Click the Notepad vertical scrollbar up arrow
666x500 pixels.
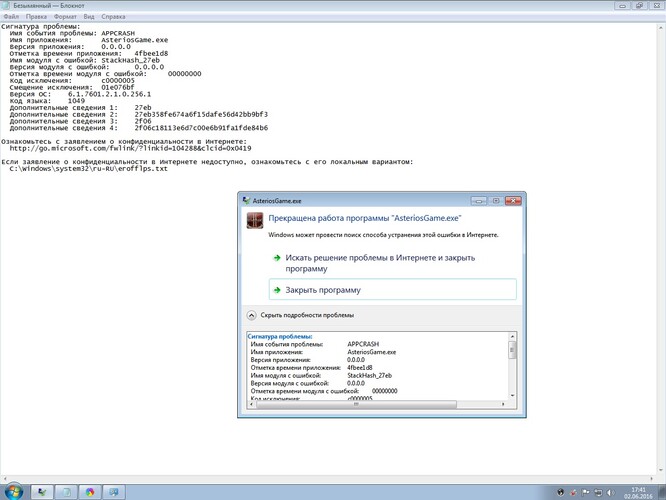[x=662, y=27]
